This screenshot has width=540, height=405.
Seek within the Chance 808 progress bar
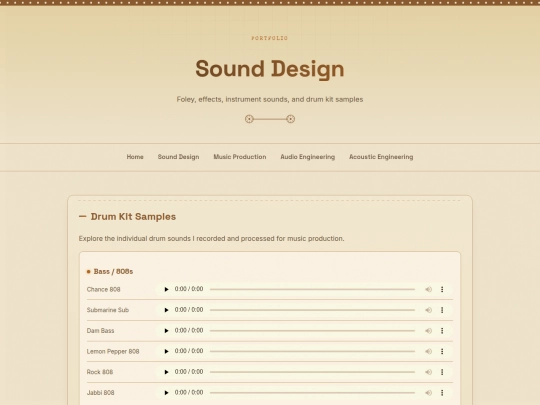pos(312,289)
